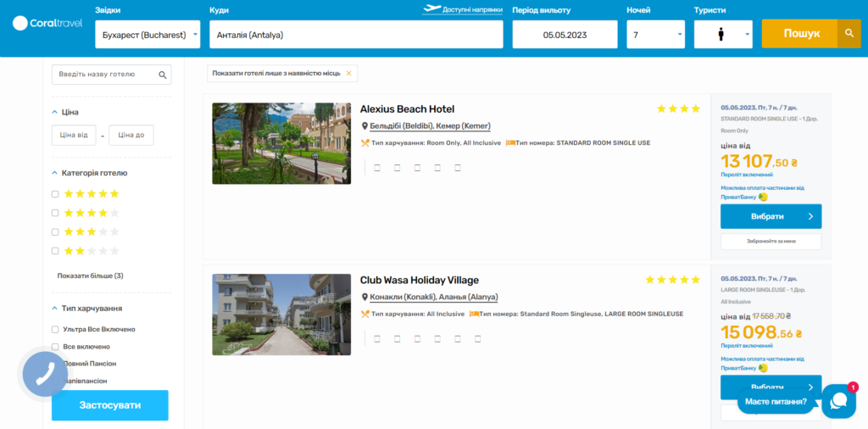Image resolution: width=868 pixels, height=429 pixels.
Task: Click the departure date field 05.05.2023
Action: 565,34
